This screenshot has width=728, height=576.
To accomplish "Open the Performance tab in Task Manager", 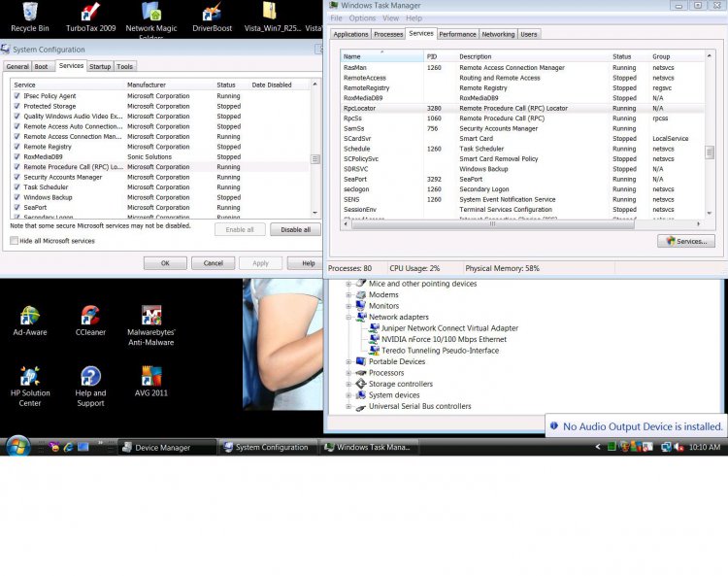I will click(457, 34).
